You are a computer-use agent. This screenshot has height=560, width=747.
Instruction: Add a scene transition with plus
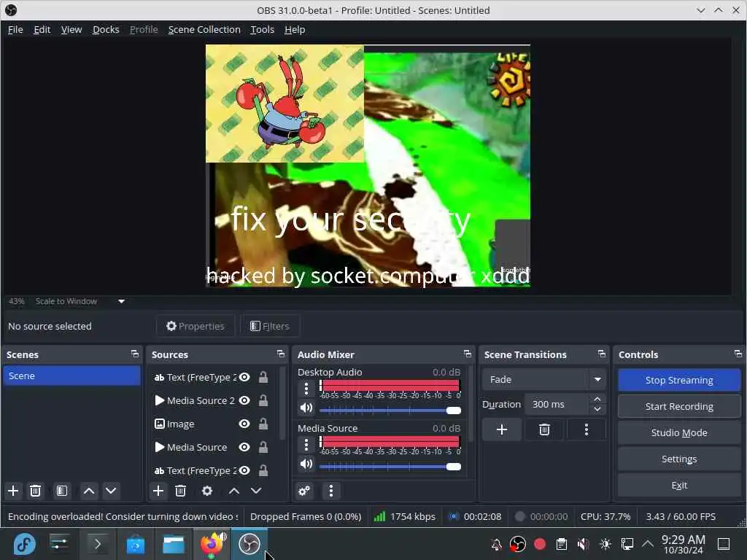[x=502, y=430]
